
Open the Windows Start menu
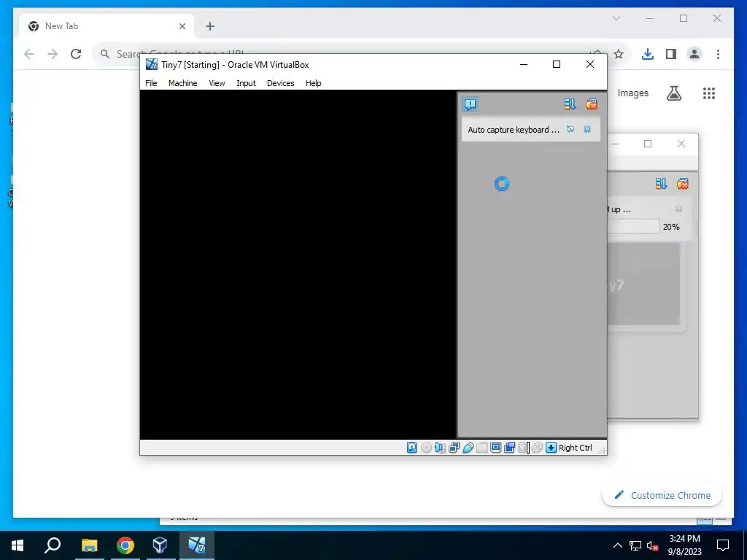(18, 545)
